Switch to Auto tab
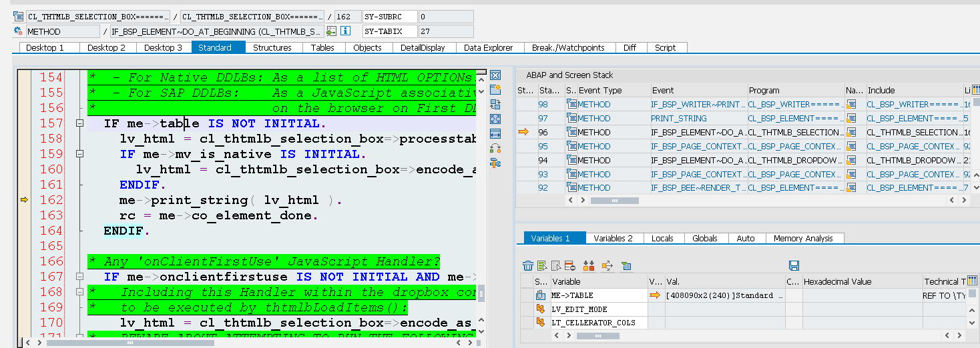 point(746,238)
